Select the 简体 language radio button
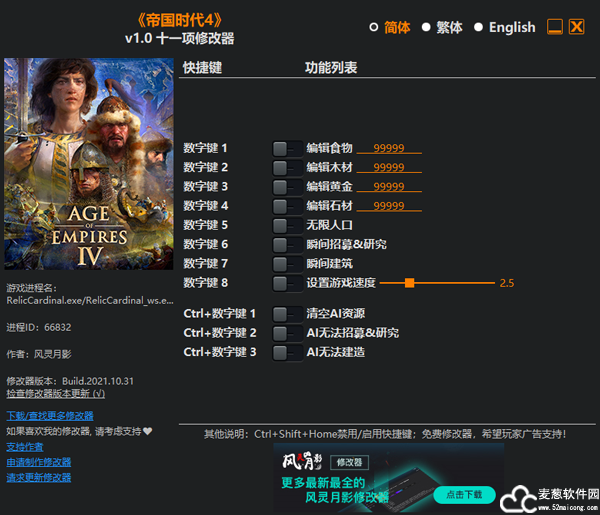This screenshot has width=600, height=515. coord(374,28)
